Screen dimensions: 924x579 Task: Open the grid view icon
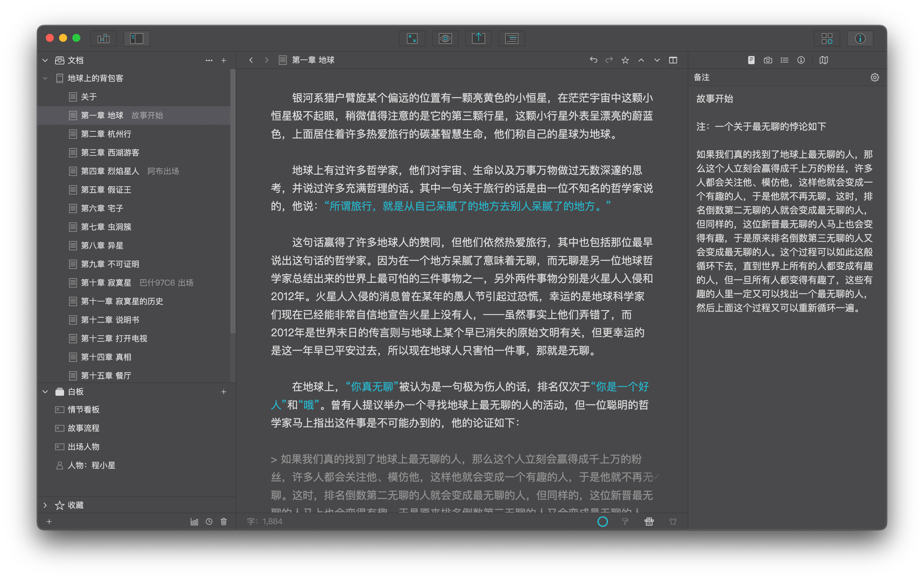pyautogui.click(x=827, y=38)
